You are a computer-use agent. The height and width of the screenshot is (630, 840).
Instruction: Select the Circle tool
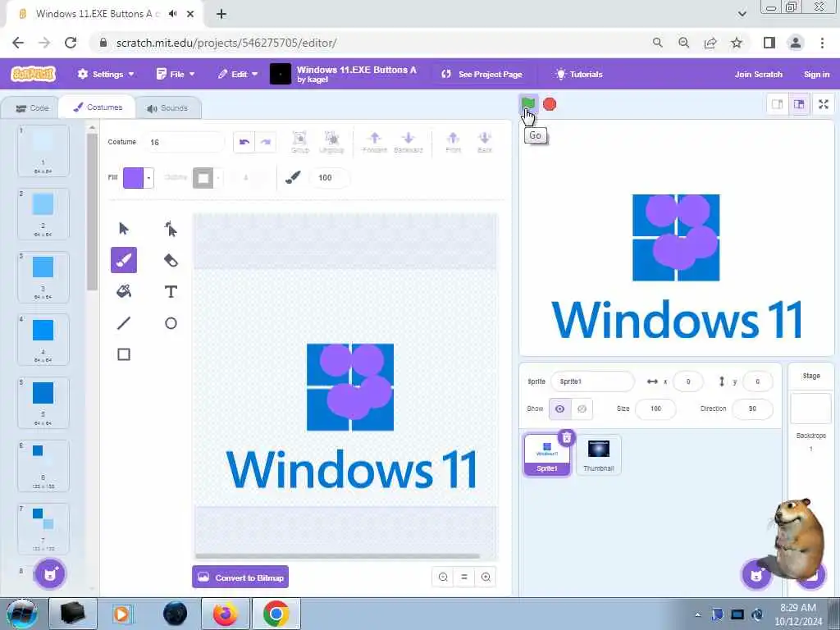click(171, 323)
